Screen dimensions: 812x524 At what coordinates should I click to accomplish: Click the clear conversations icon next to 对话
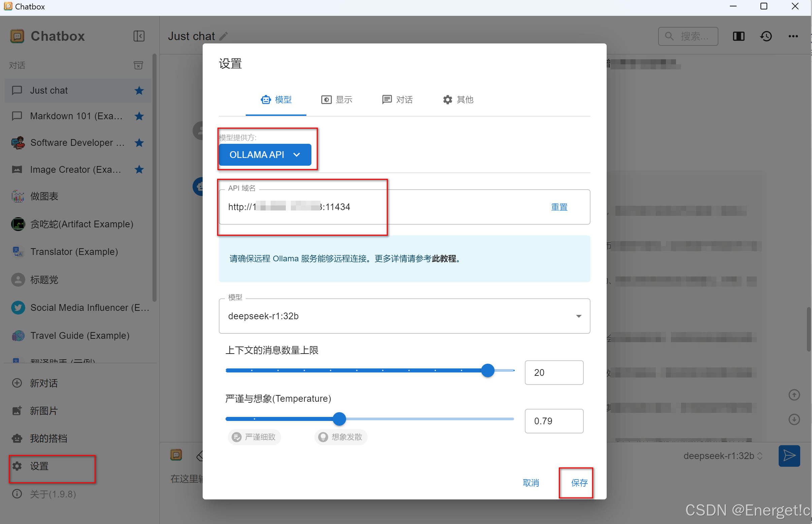[138, 65]
